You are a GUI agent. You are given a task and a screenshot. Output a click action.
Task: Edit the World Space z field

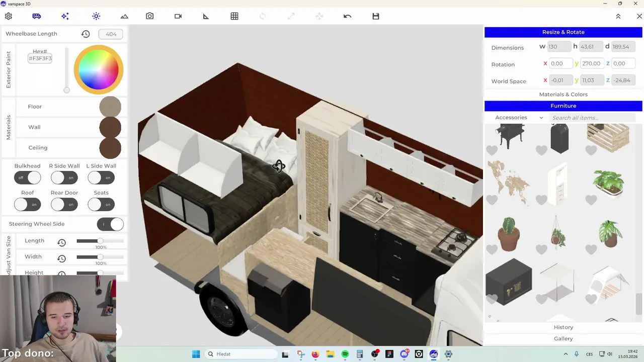click(x=623, y=80)
